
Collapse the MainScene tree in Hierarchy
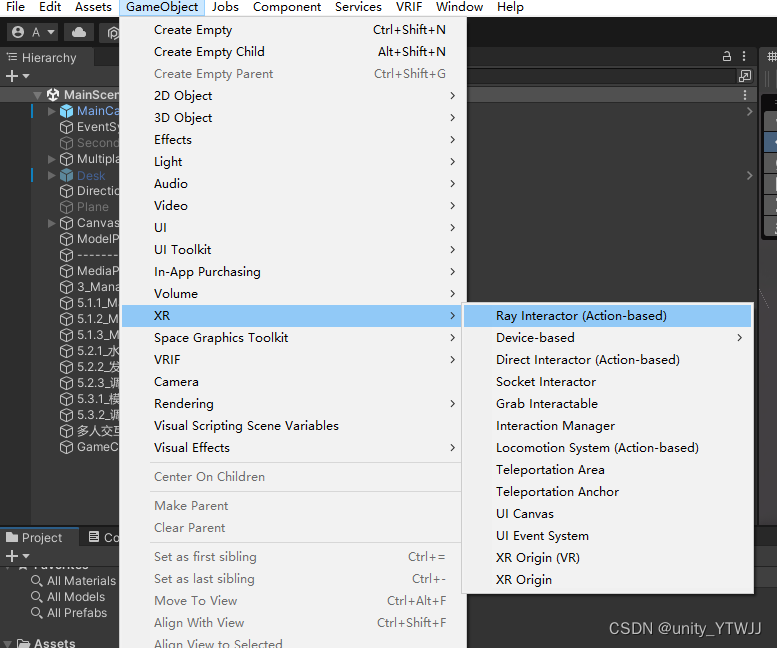pos(38,95)
